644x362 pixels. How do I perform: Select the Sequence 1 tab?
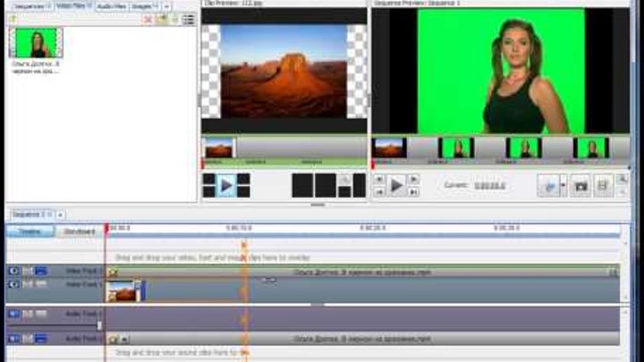pyautogui.click(x=31, y=215)
